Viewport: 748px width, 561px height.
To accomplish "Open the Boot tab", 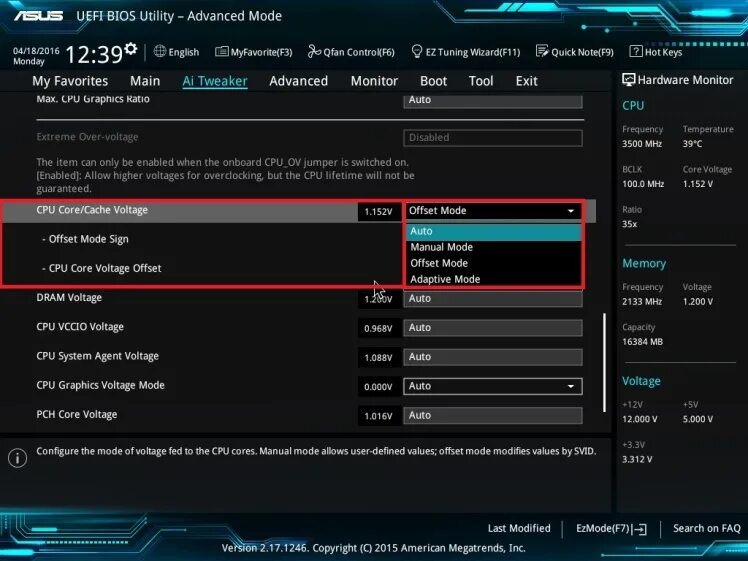I will [433, 81].
